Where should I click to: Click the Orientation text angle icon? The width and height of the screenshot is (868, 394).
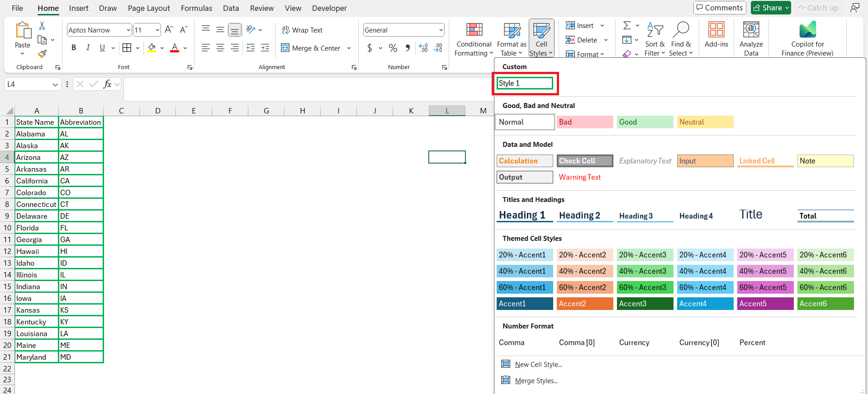coord(251,30)
